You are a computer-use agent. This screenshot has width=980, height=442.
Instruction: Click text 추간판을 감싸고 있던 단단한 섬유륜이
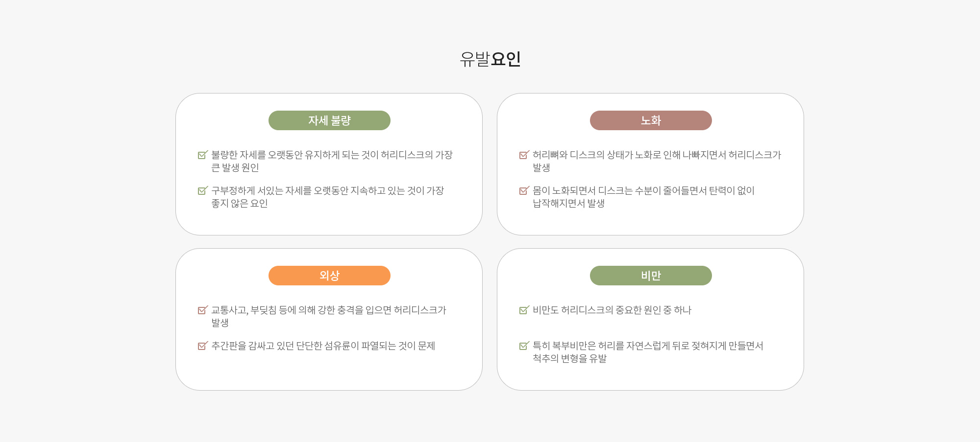pyautogui.click(x=285, y=346)
